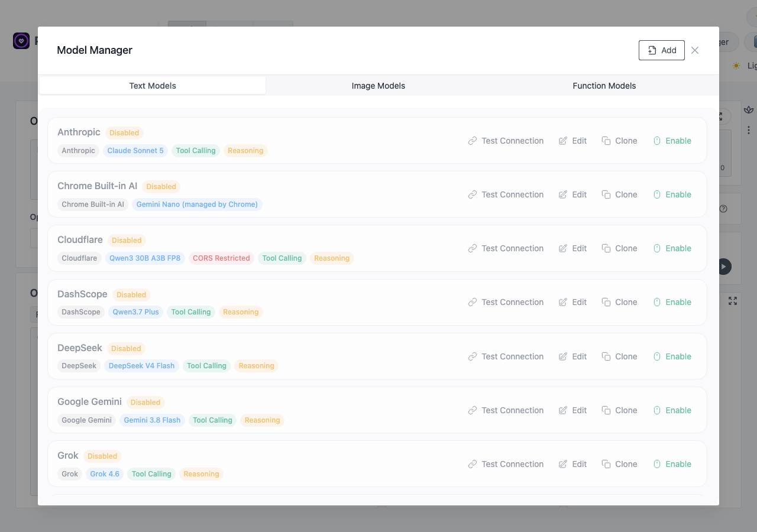Edit the DashScope model
The image size is (757, 532).
click(x=573, y=302)
